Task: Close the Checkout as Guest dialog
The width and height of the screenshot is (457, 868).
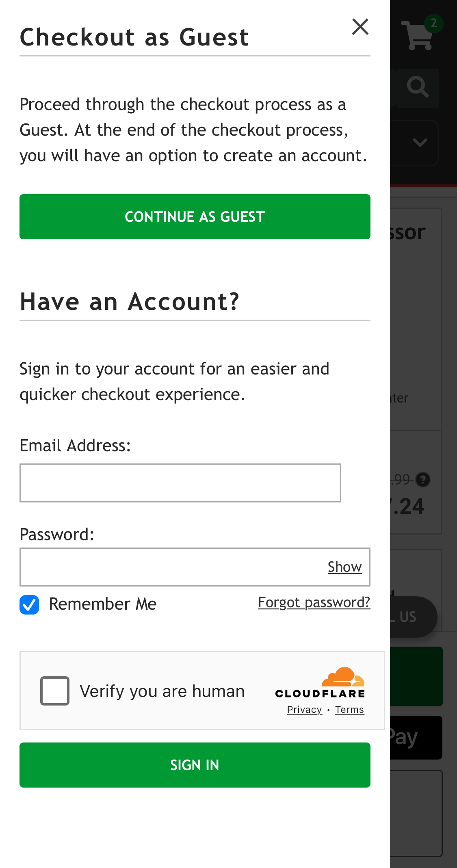Action: click(360, 27)
